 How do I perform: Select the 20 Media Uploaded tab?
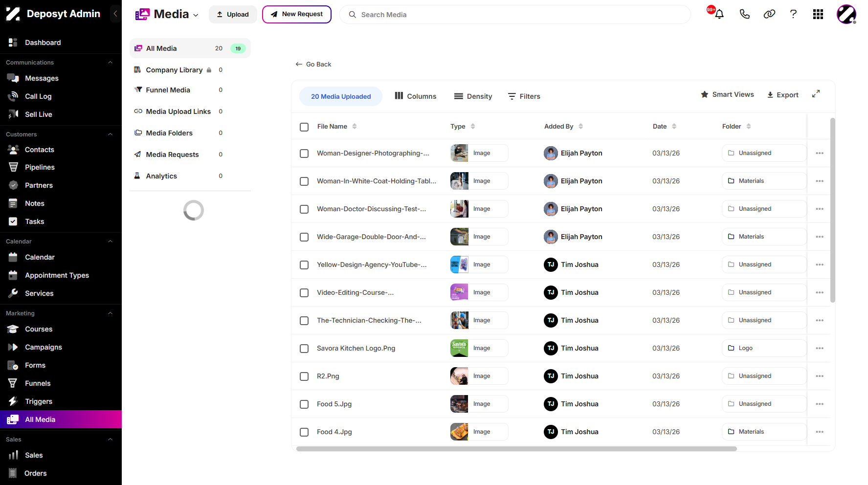pos(341,96)
